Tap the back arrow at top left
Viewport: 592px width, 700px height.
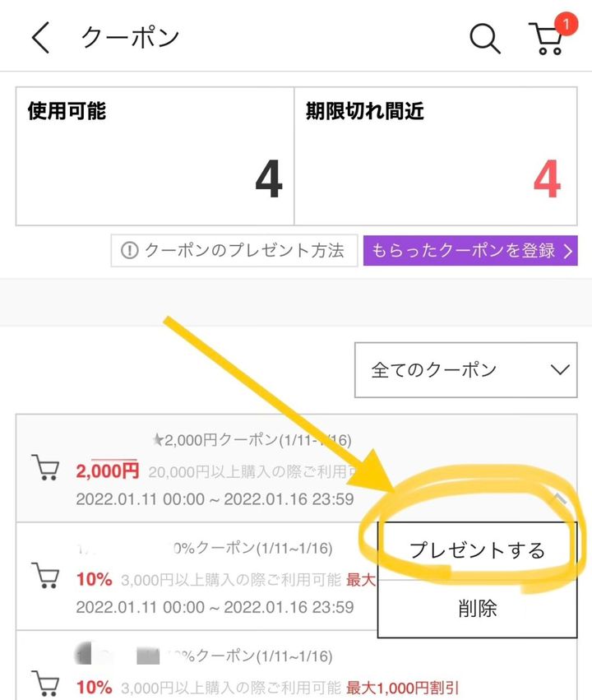tap(40, 37)
